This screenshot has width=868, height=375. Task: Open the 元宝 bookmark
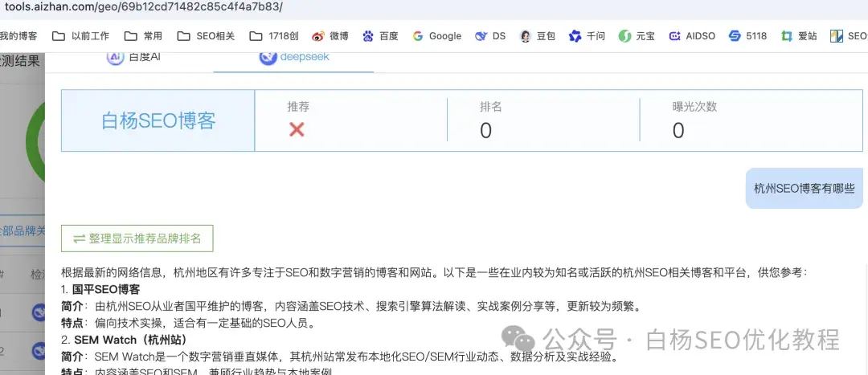pyautogui.click(x=637, y=36)
